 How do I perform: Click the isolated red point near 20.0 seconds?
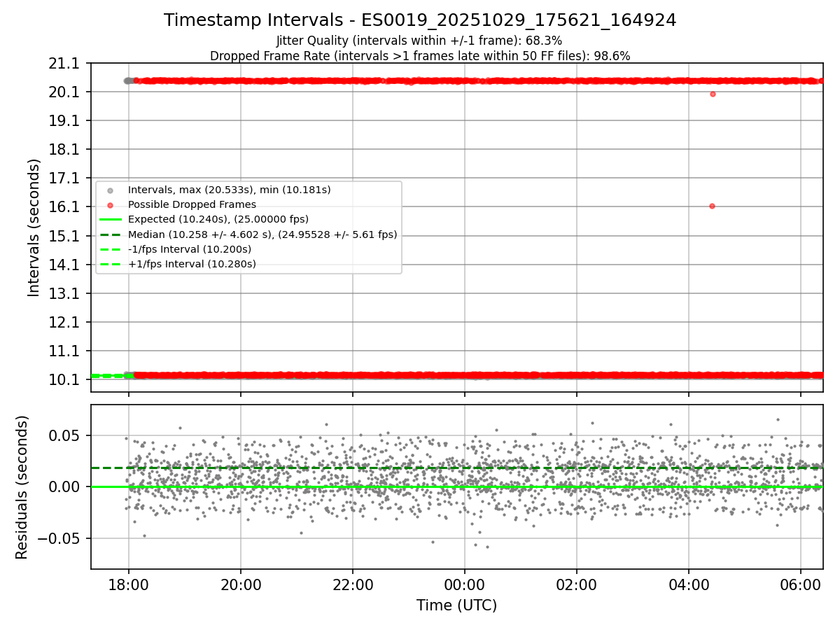713,94
